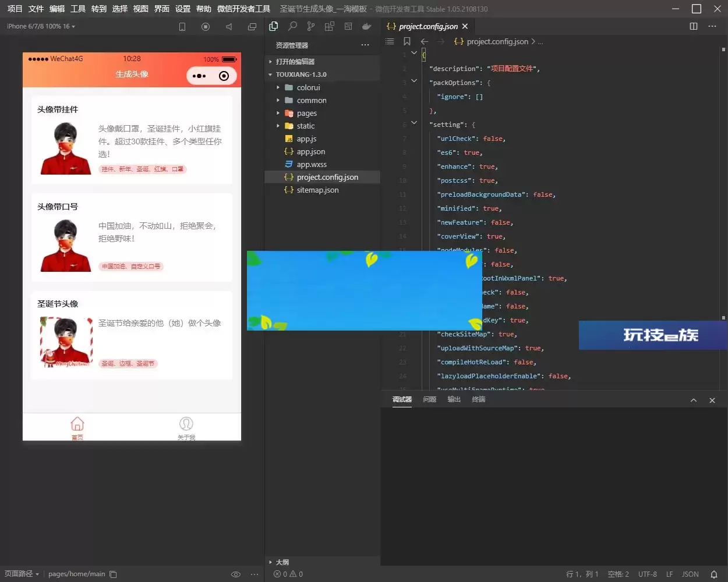
Task: Click pages/home/main path in status bar
Action: pyautogui.click(x=77, y=574)
